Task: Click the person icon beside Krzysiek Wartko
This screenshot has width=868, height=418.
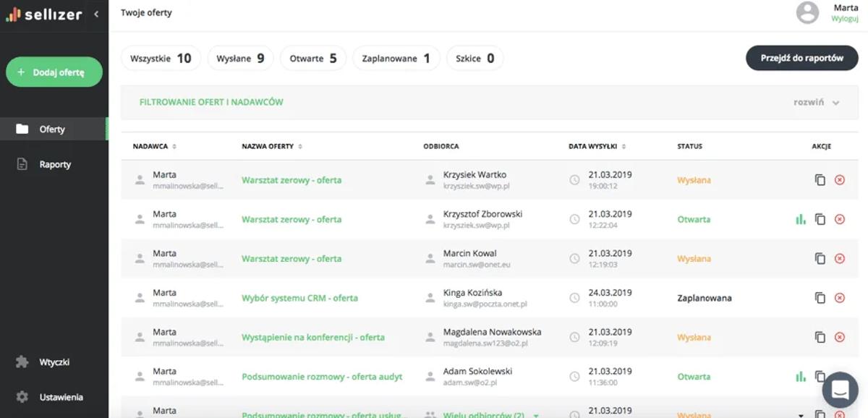Action: pos(430,180)
